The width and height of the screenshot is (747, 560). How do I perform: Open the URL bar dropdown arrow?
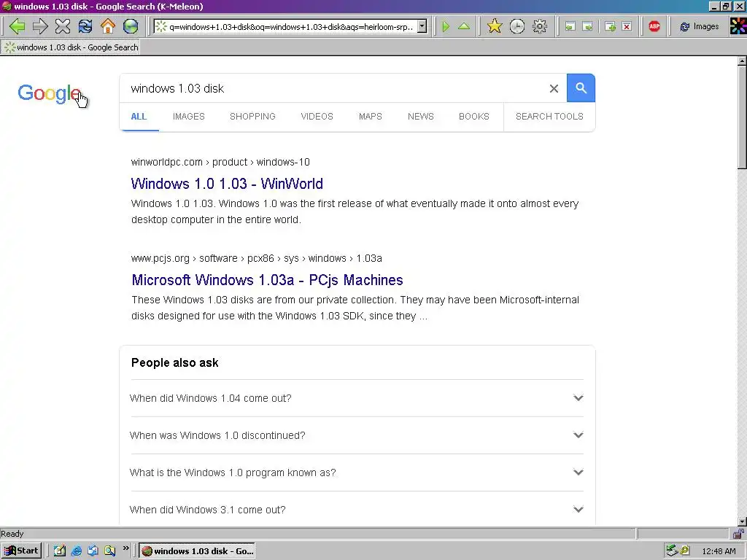pyautogui.click(x=422, y=27)
